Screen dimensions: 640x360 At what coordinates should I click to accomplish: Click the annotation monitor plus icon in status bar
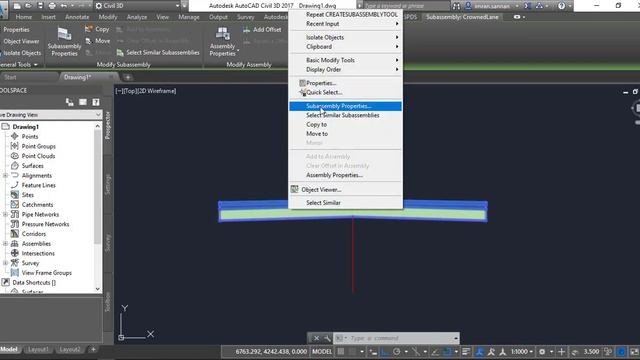(562, 351)
